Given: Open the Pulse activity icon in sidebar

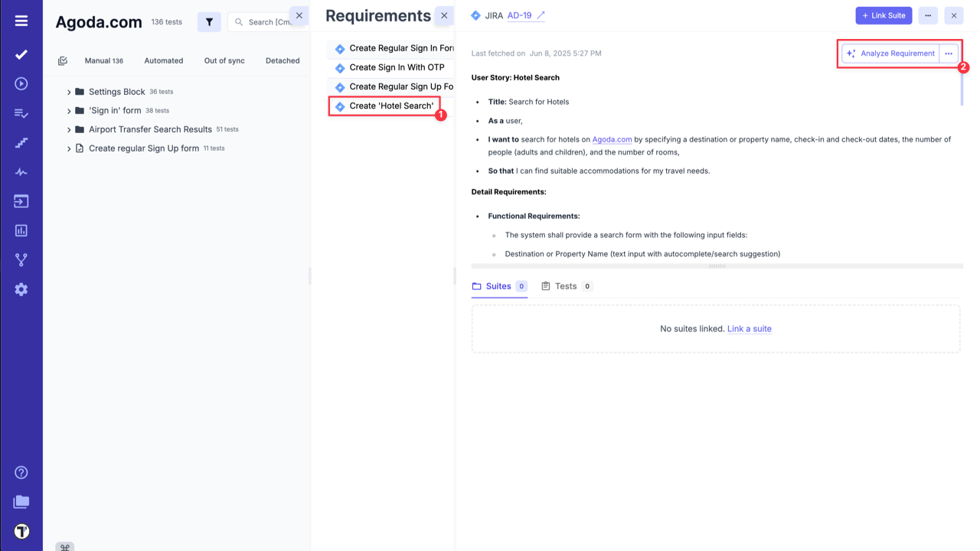Looking at the screenshot, I should coord(21,171).
